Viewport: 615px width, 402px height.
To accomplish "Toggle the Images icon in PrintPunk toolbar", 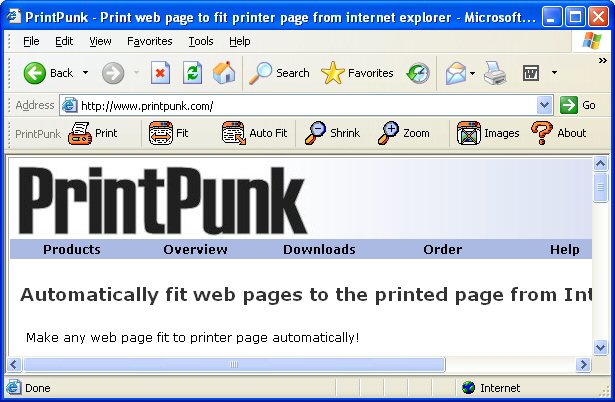I will click(468, 133).
